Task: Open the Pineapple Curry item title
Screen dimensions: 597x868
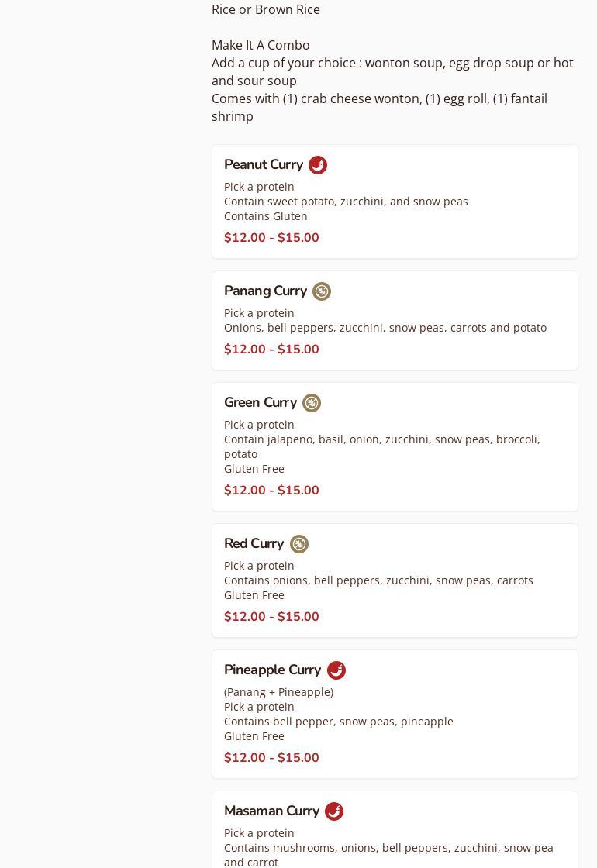Action: pyautogui.click(x=272, y=670)
